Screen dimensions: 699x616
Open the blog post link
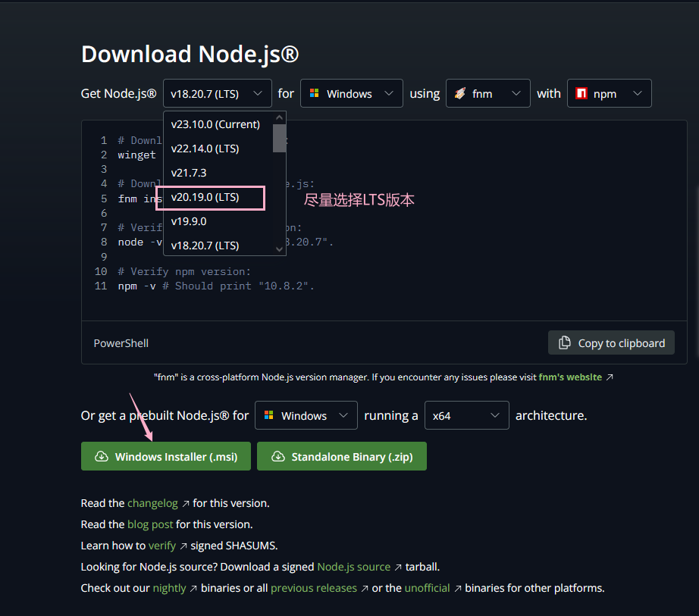(x=150, y=524)
